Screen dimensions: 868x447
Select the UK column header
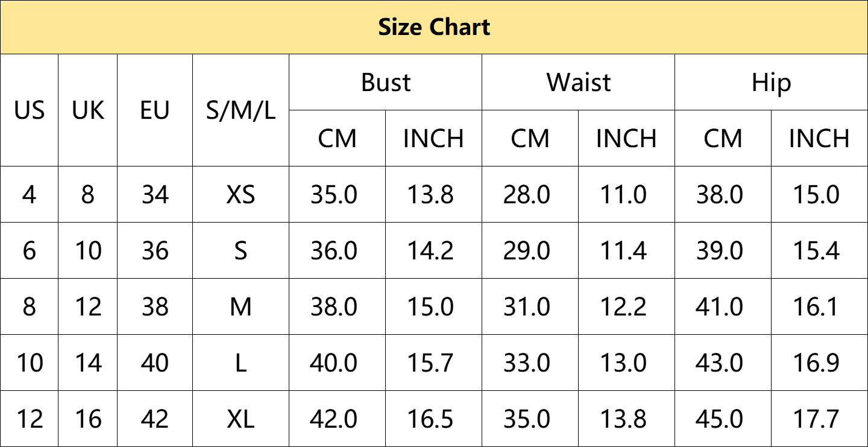88,110
